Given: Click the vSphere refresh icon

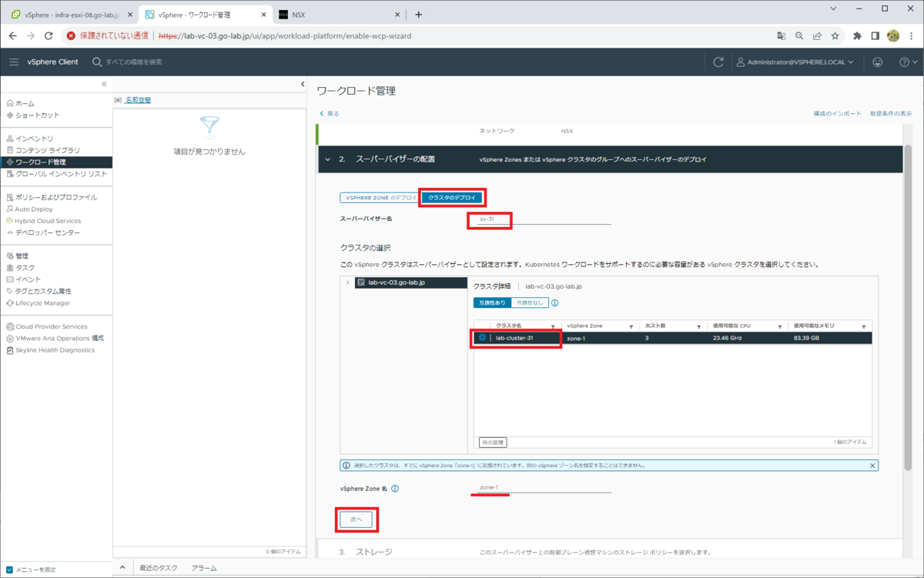Looking at the screenshot, I should click(x=718, y=62).
